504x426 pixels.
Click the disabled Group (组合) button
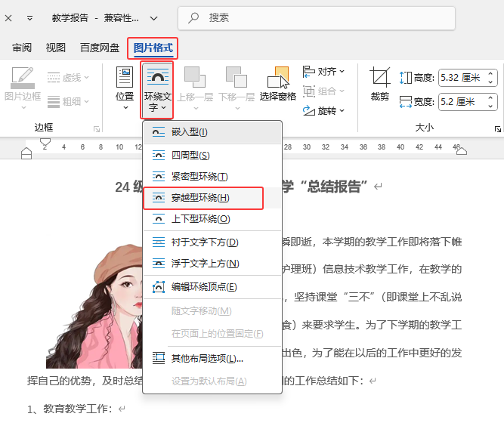point(323,91)
